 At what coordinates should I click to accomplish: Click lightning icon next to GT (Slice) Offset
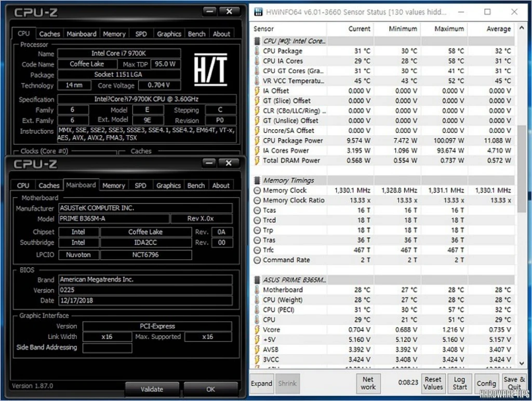point(257,101)
